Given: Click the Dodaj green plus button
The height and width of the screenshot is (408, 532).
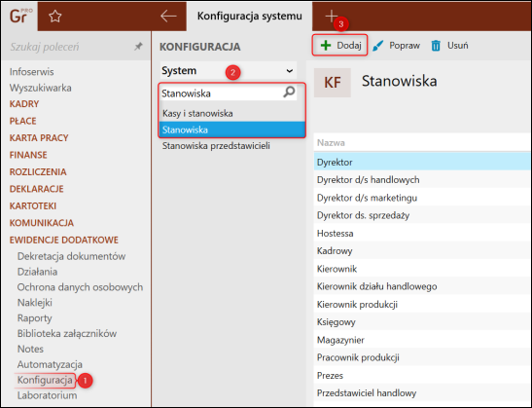Looking at the screenshot, I should point(339,45).
